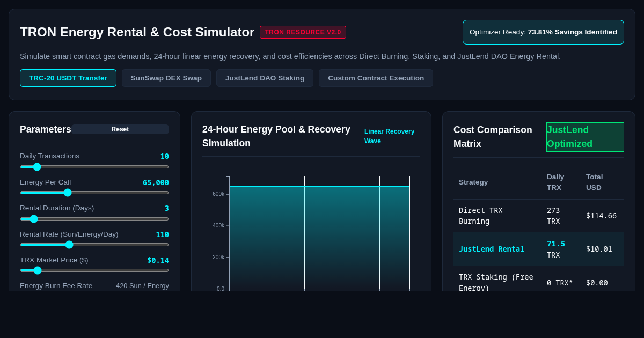Screen dimensions: 644x338
Task: Click the 24-Hour Energy Pool heading
Action: pyautogui.click(x=276, y=136)
